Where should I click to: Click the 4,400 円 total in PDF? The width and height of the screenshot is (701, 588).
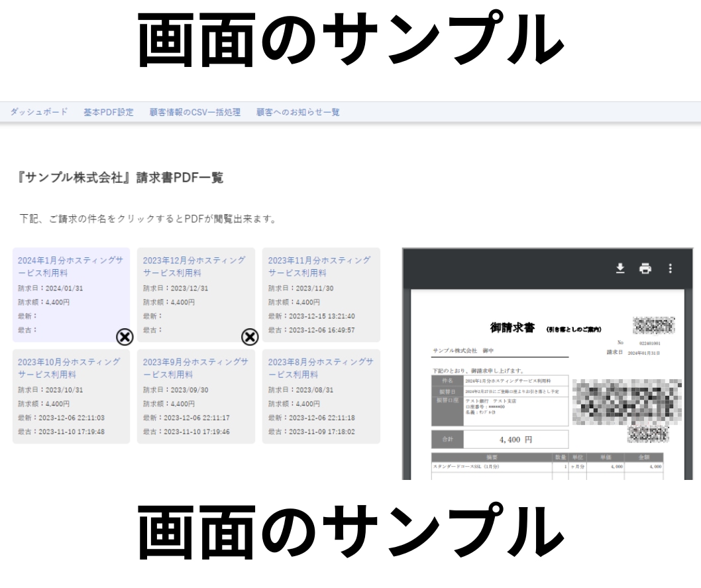coord(515,440)
